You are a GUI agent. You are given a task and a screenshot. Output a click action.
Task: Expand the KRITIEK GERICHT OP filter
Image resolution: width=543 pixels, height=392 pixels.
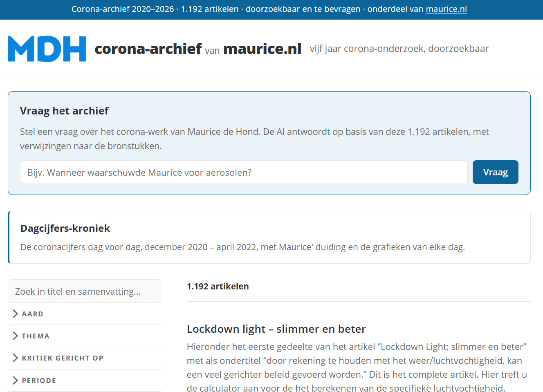tap(84, 358)
